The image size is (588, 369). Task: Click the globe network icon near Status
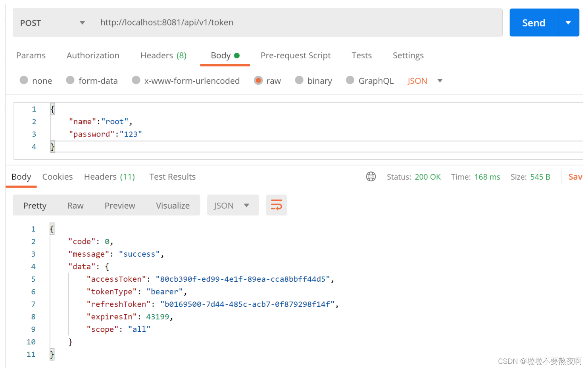[x=371, y=177]
